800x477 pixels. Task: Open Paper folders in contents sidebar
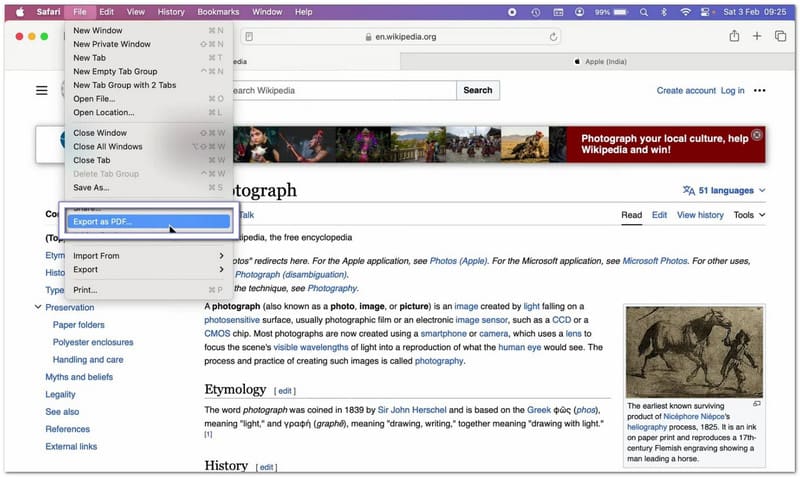79,324
